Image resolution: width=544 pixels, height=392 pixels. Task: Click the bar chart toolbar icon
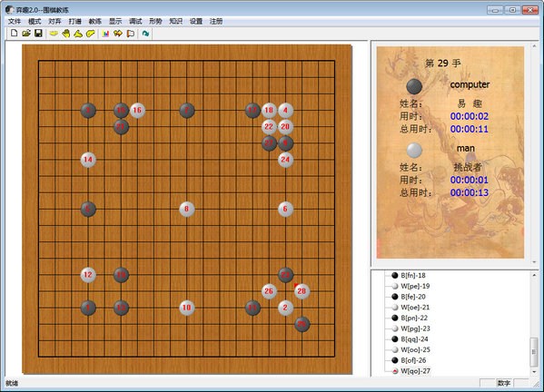tap(106, 34)
